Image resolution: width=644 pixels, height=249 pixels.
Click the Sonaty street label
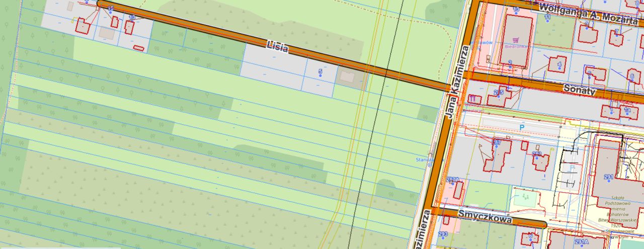[x=580, y=91]
